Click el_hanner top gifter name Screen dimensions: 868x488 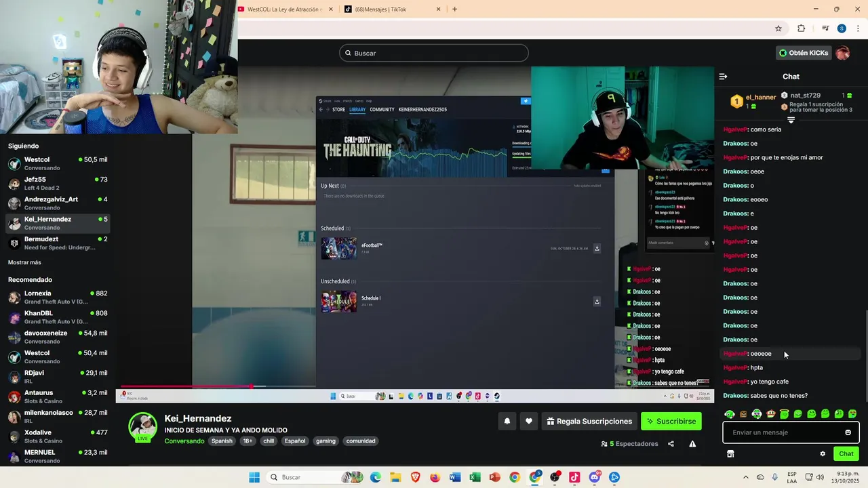click(x=761, y=97)
